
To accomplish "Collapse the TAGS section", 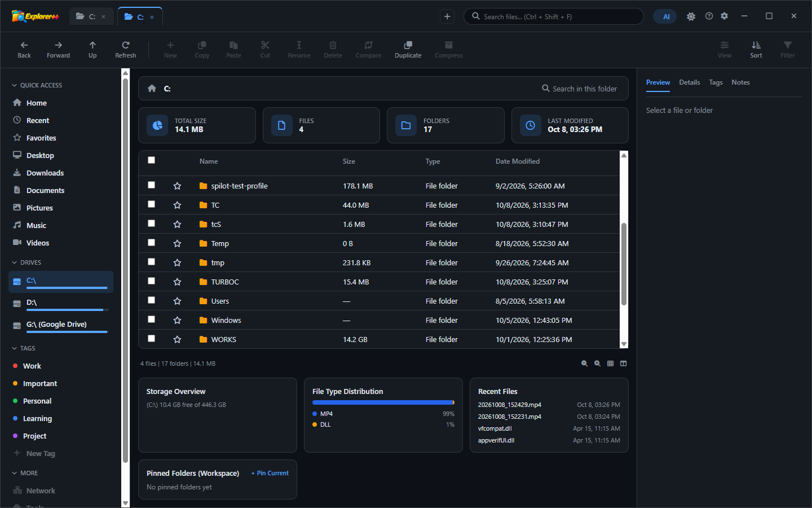I will tap(15, 348).
